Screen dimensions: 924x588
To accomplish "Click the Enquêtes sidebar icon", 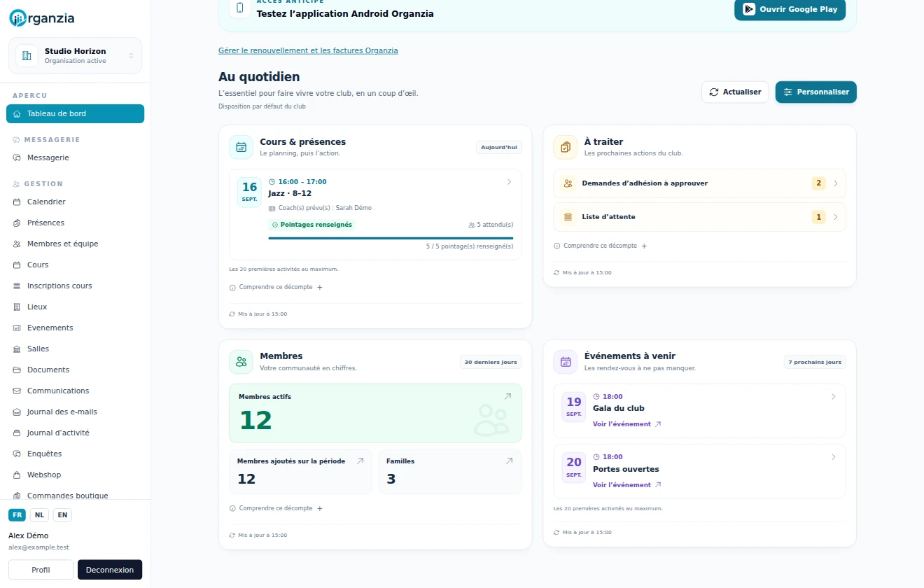I will pyautogui.click(x=17, y=454).
